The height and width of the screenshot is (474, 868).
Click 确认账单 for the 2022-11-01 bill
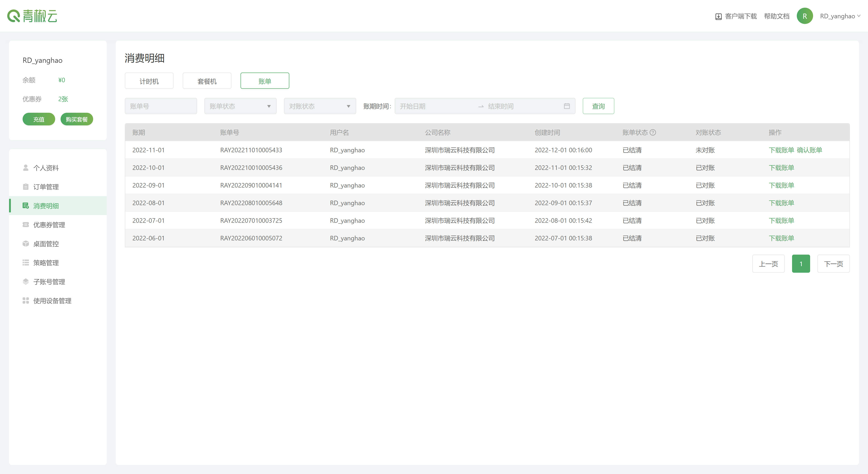[x=809, y=150]
